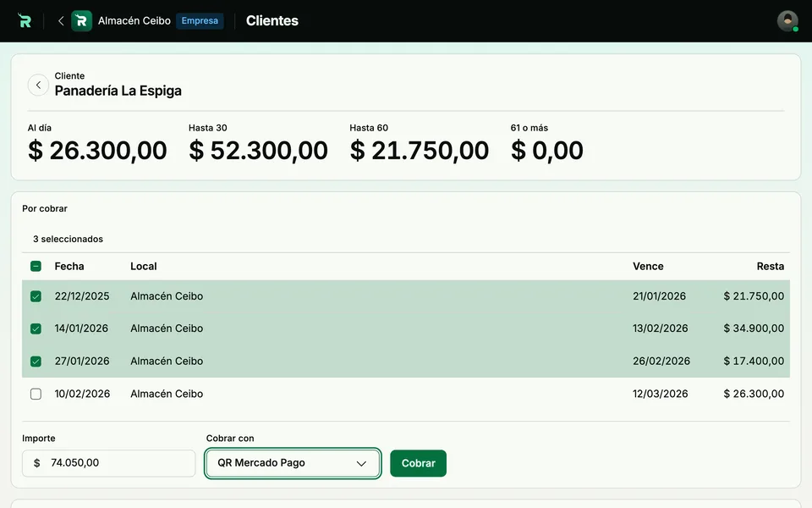Screen dimensions: 812x508
Task: Click the remaining amount $ 17.400,00
Action: pyautogui.click(x=754, y=362)
